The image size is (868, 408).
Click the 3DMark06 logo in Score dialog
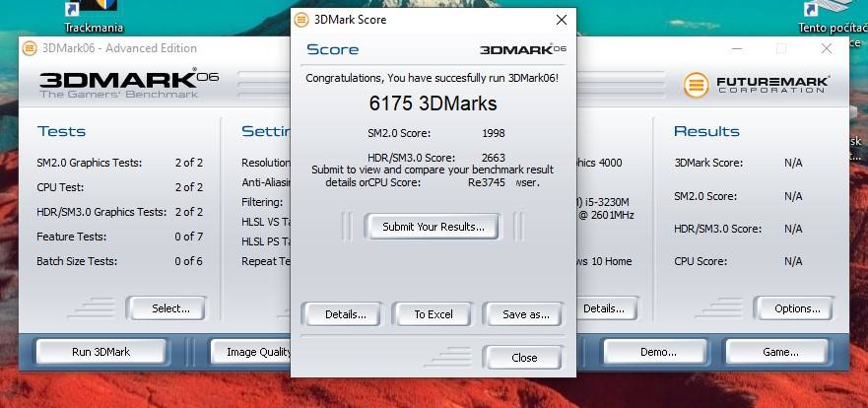522,49
